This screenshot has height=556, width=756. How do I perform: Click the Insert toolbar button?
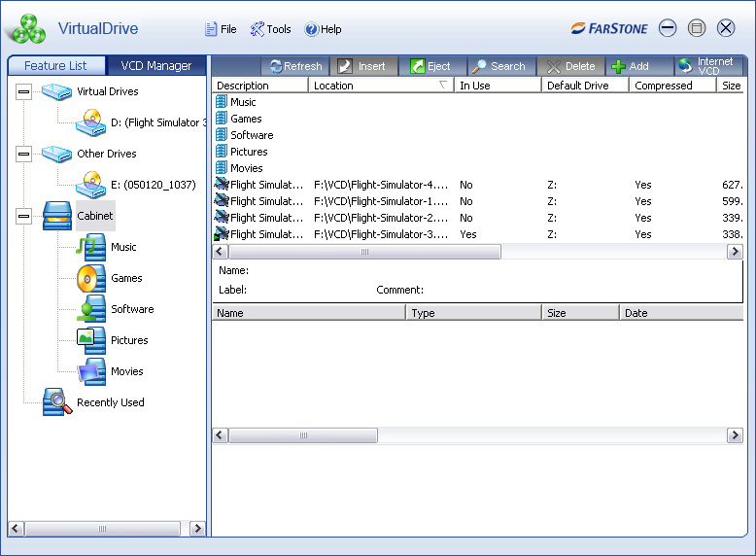(x=364, y=66)
